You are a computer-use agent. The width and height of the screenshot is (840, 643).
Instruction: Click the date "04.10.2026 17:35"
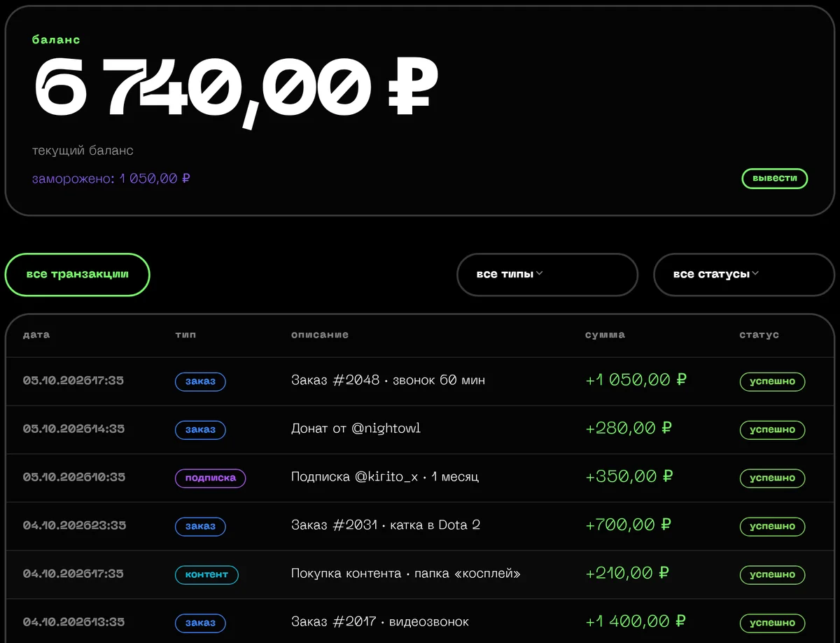tap(73, 574)
